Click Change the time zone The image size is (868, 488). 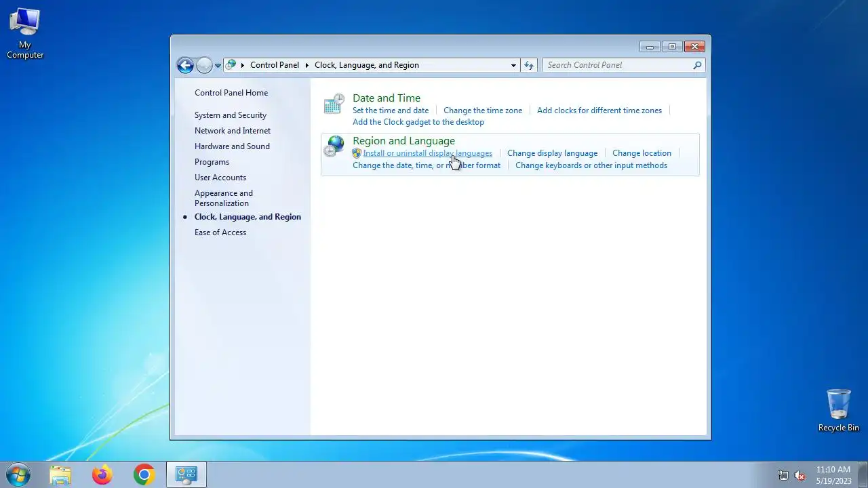pyautogui.click(x=483, y=110)
